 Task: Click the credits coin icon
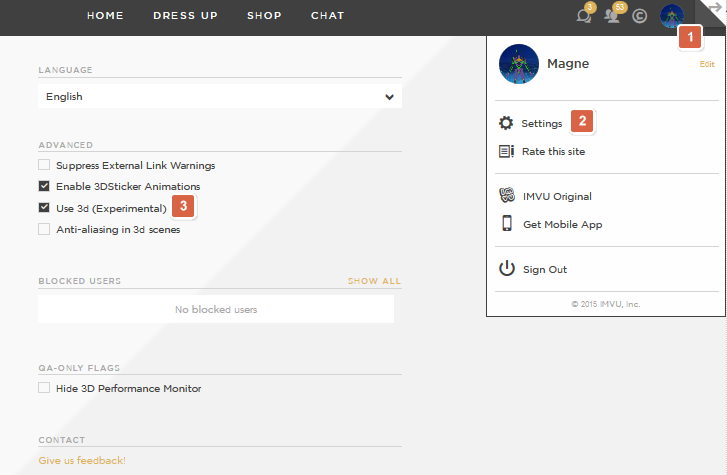pyautogui.click(x=640, y=16)
